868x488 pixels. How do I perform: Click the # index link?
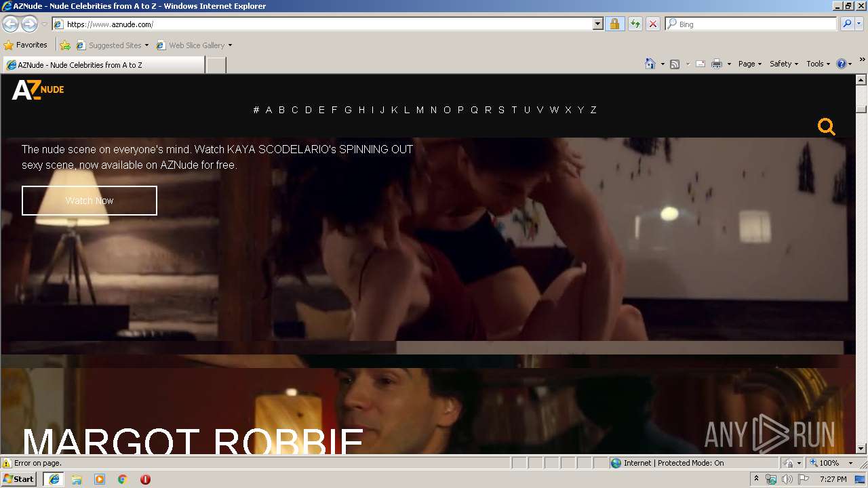pos(256,110)
